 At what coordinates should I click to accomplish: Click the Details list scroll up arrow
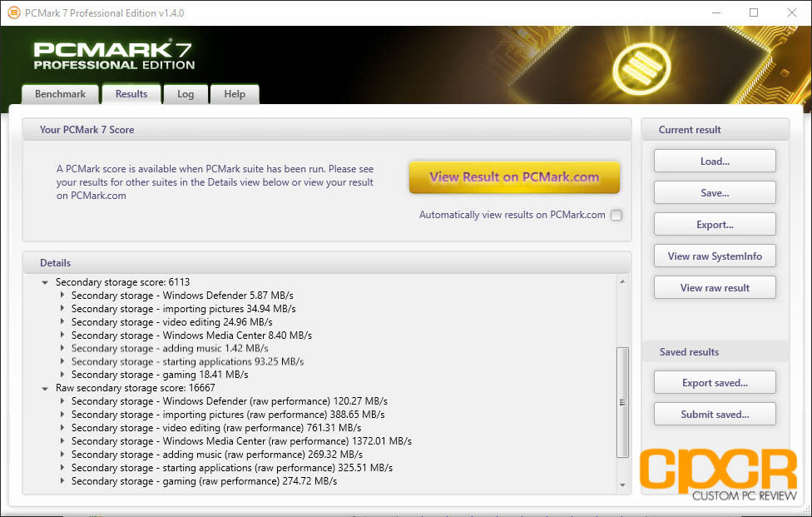tap(622, 281)
